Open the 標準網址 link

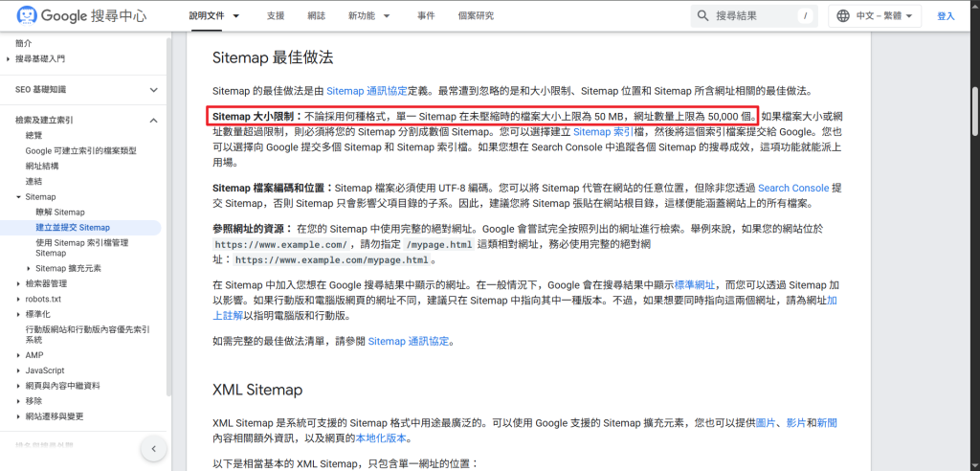pyautogui.click(x=695, y=284)
